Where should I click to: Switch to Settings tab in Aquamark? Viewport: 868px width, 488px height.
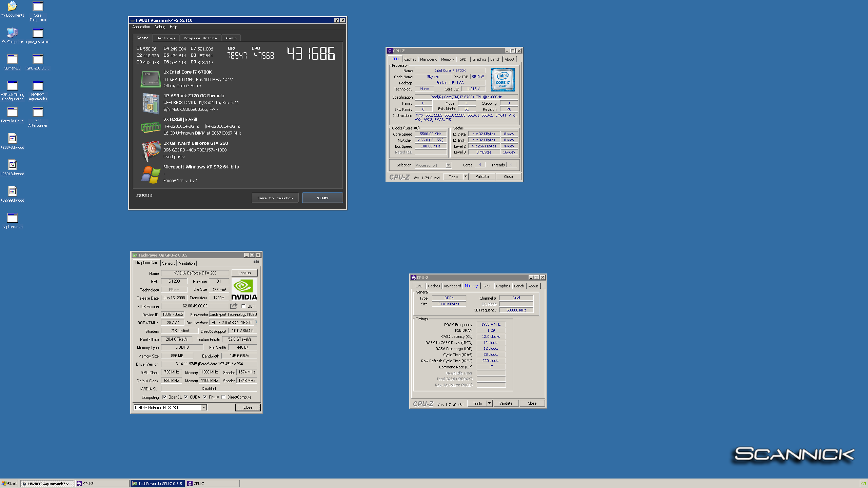click(x=166, y=38)
